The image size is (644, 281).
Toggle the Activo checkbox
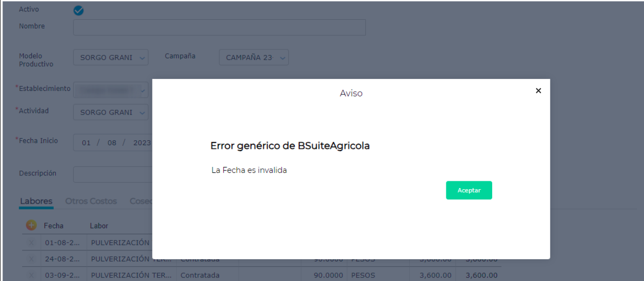78,10
